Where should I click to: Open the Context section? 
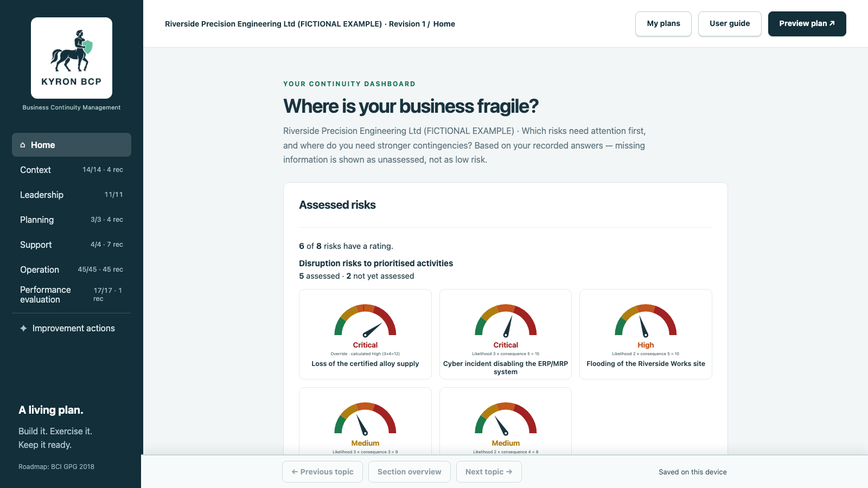coord(72,170)
